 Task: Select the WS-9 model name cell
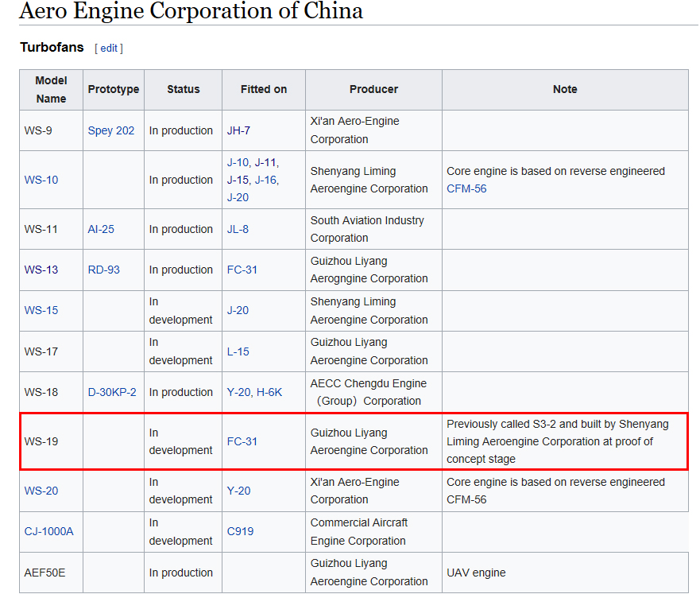pos(51,130)
